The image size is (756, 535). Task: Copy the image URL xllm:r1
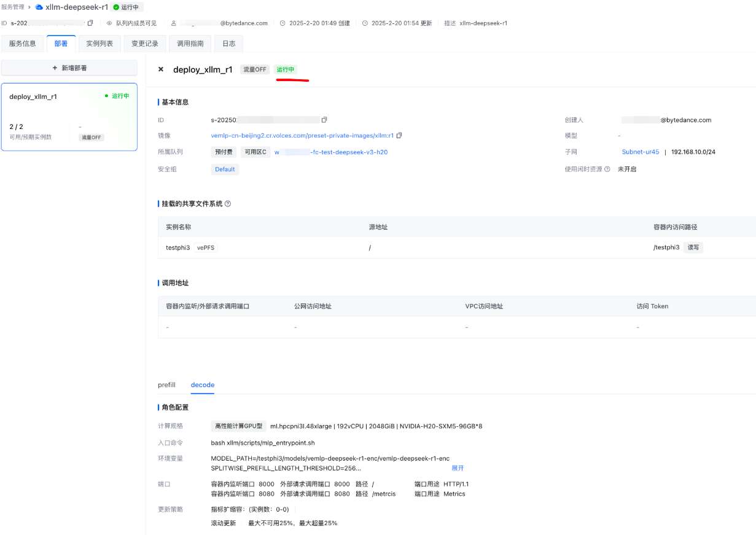click(x=399, y=135)
